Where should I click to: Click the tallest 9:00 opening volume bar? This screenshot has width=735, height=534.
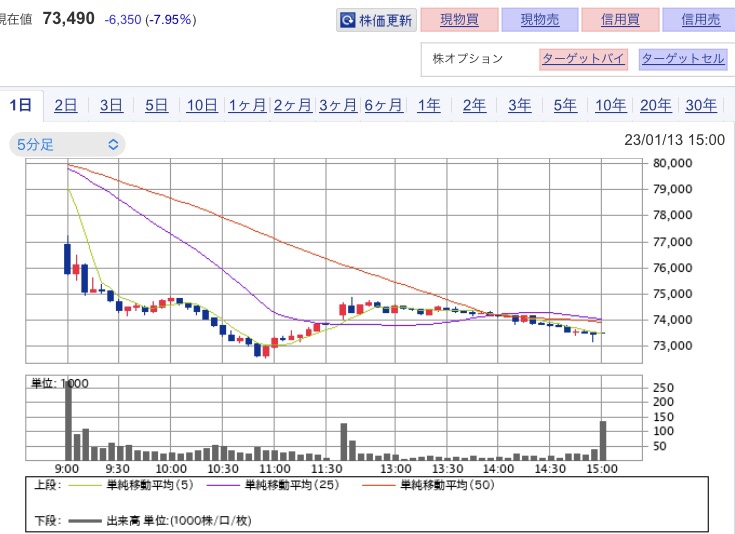coord(68,420)
